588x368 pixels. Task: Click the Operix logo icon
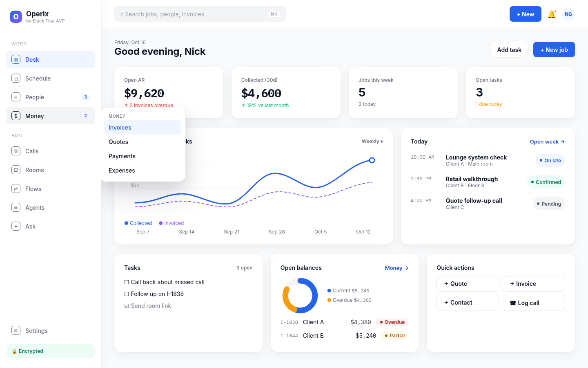(x=16, y=17)
